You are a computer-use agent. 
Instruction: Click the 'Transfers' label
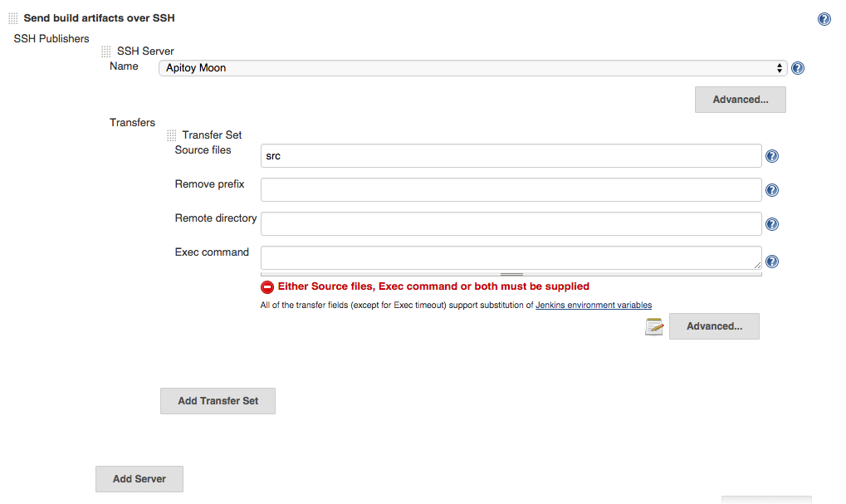(x=132, y=123)
